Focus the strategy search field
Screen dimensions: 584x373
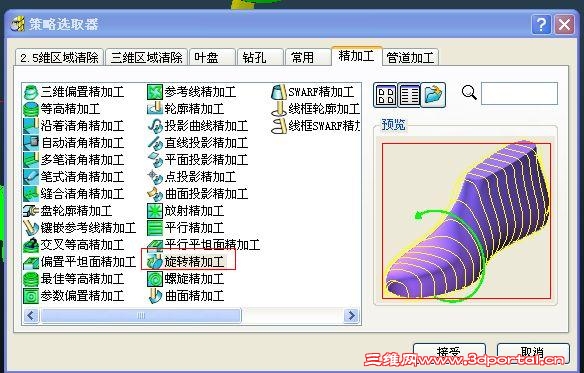tap(520, 93)
